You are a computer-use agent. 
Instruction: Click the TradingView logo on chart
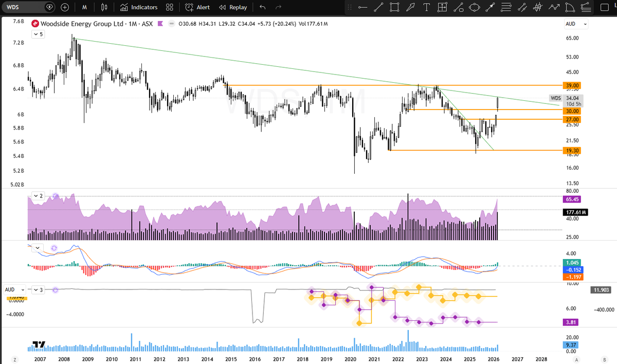click(39, 345)
